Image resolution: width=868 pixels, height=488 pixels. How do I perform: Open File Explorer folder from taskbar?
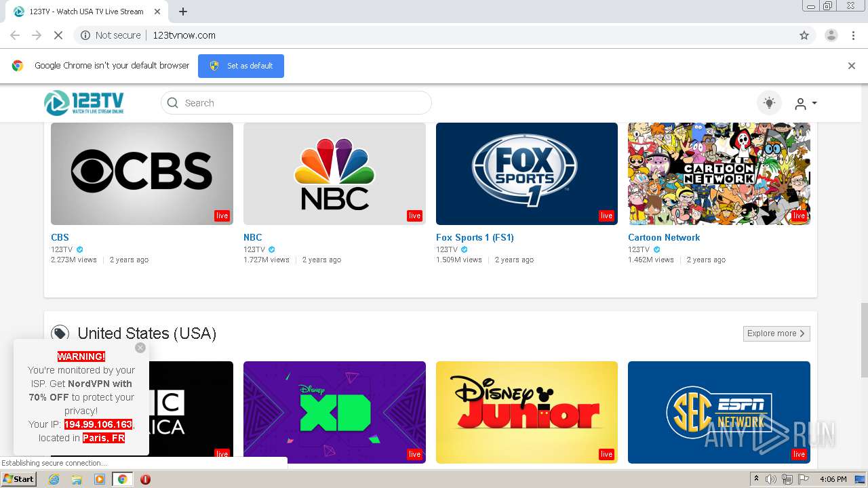tap(77, 479)
